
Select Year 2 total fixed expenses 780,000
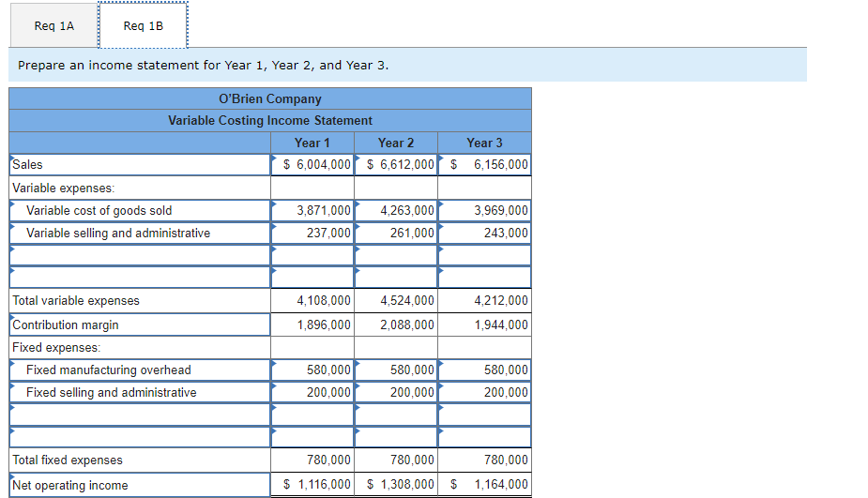[396, 460]
